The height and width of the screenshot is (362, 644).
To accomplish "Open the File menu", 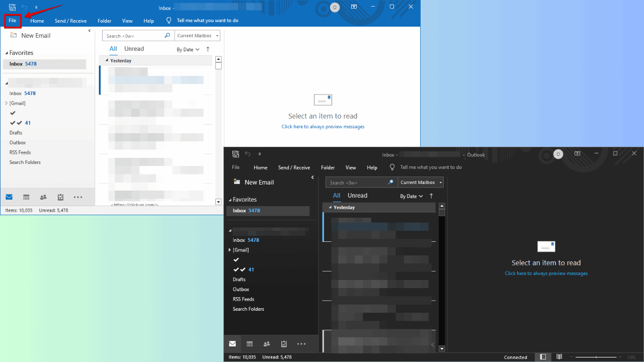I will pos(12,21).
